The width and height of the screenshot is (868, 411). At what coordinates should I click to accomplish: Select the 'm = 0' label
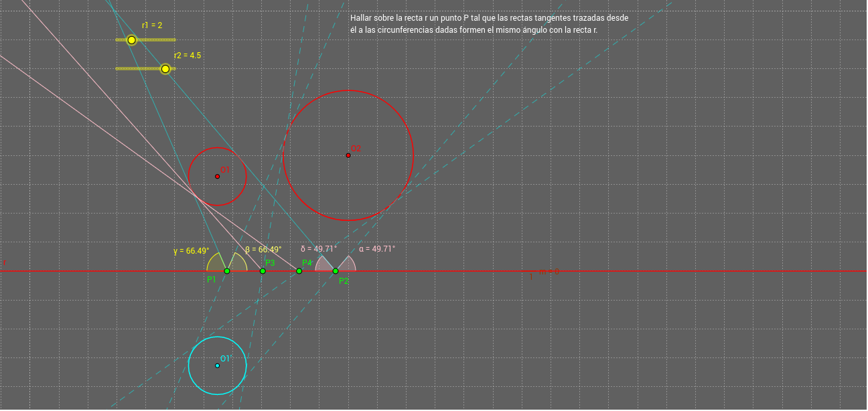(x=549, y=272)
